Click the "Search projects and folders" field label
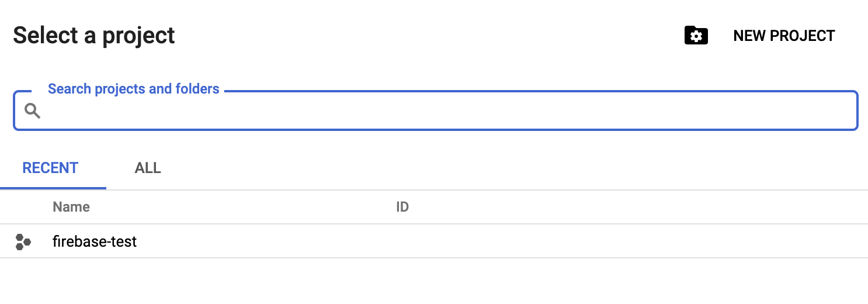This screenshot has width=868, height=304. [x=133, y=89]
